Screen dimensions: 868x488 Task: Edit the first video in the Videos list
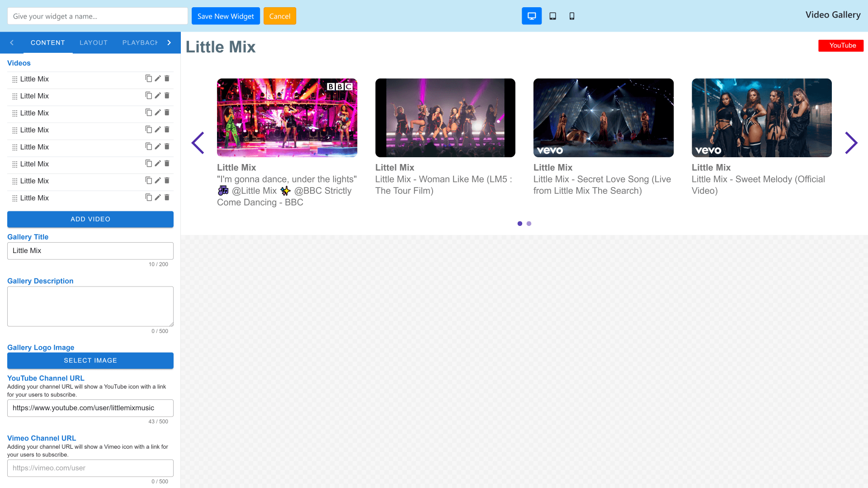(158, 79)
